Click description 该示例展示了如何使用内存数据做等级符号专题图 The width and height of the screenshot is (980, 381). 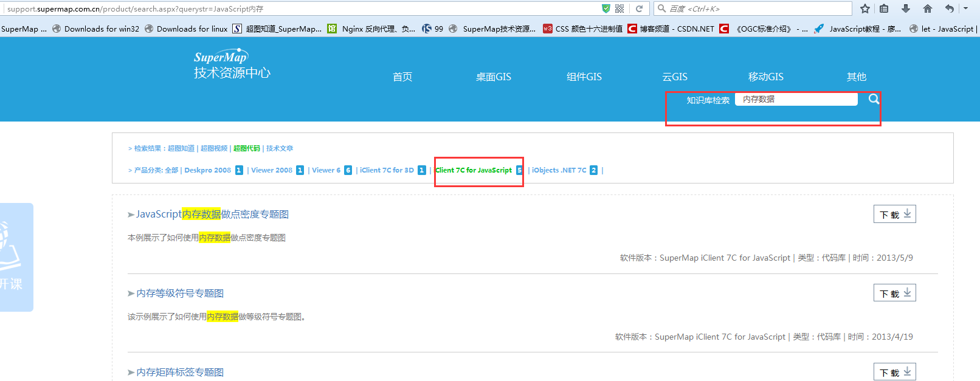coord(216,317)
